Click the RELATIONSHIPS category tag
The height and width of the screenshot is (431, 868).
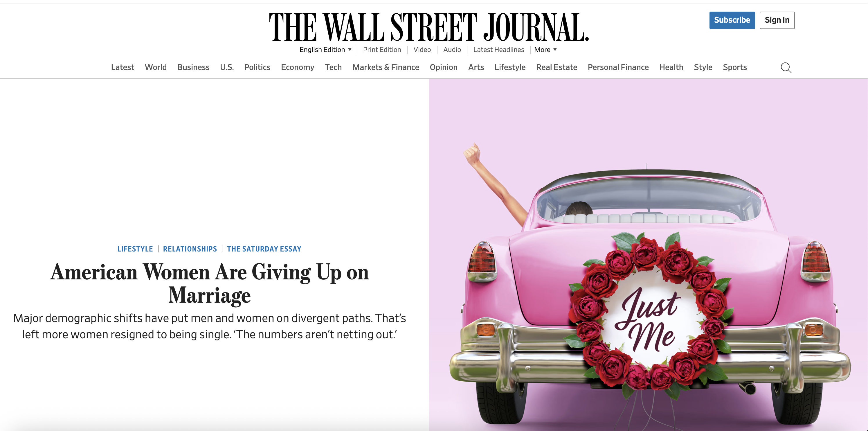pos(190,249)
